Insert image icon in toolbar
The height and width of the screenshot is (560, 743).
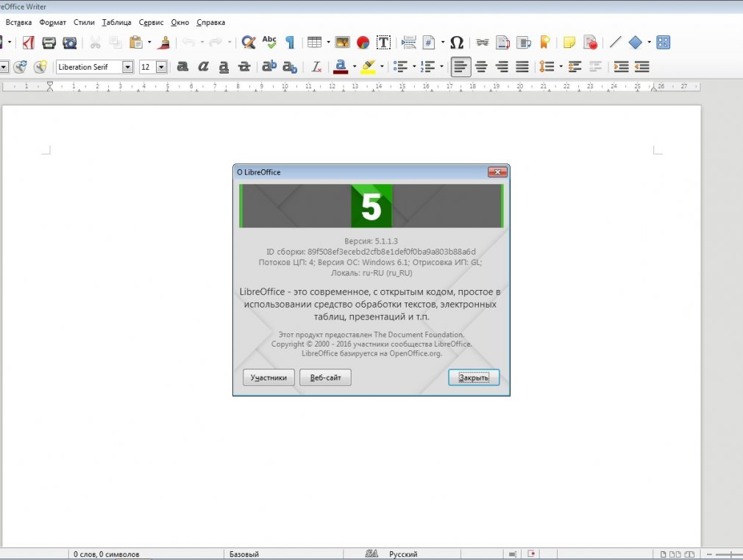pyautogui.click(x=342, y=43)
